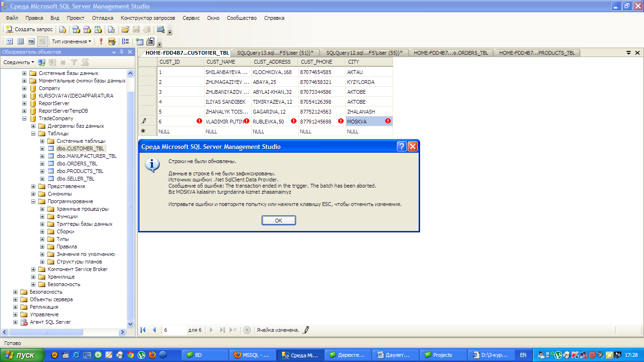Click the add new derived table icon
Viewport: 644px width, 362px height.
pos(150,41)
